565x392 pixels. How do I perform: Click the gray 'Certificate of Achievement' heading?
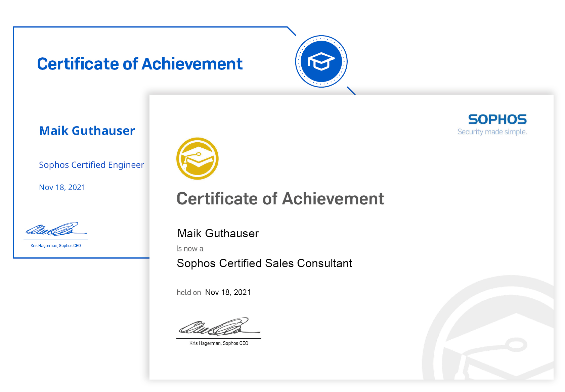point(280,198)
